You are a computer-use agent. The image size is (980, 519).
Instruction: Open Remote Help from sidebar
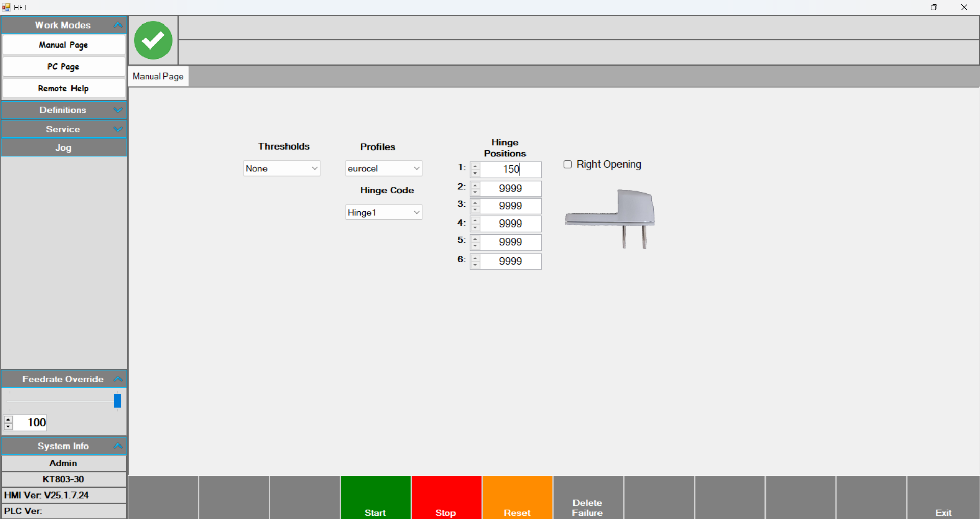coord(63,88)
